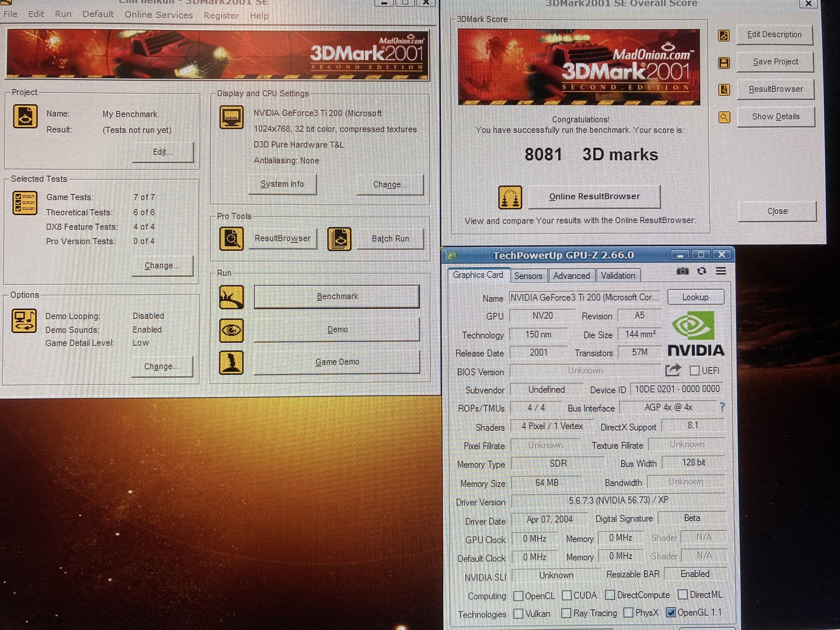
Task: Open the Run menu in 3DMark2001
Action: pos(63,14)
